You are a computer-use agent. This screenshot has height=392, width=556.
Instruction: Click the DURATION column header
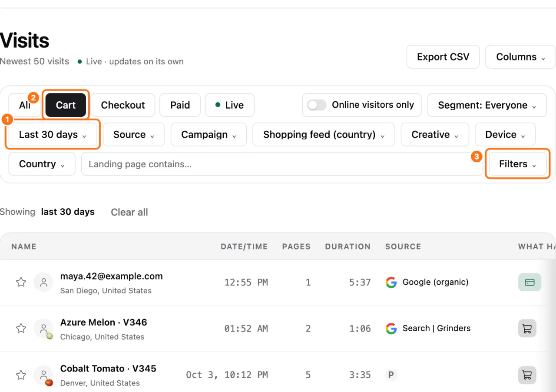(348, 247)
